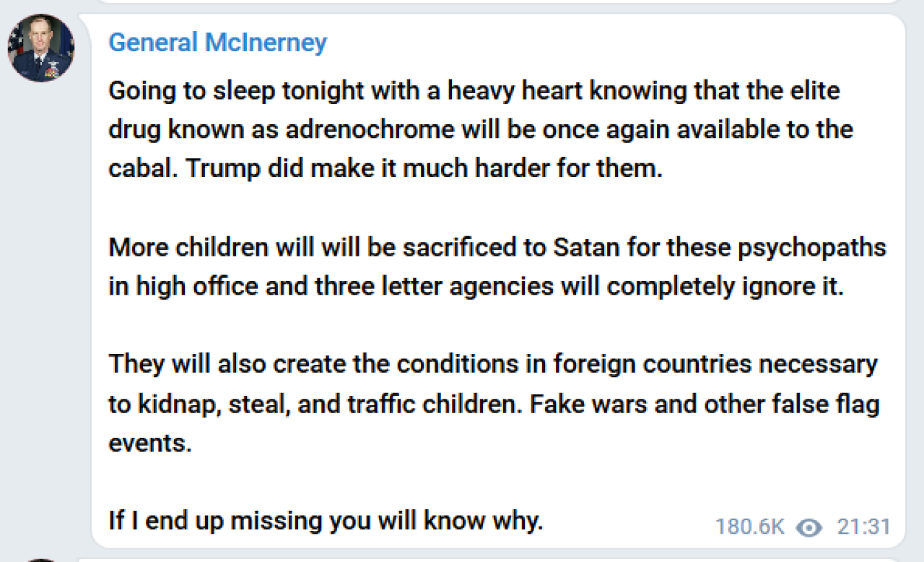
Task: Click the word "events." in the message
Action: (150, 442)
